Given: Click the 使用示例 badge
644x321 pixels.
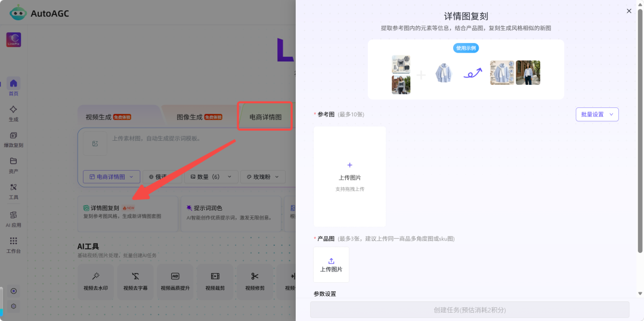Looking at the screenshot, I should (466, 48).
